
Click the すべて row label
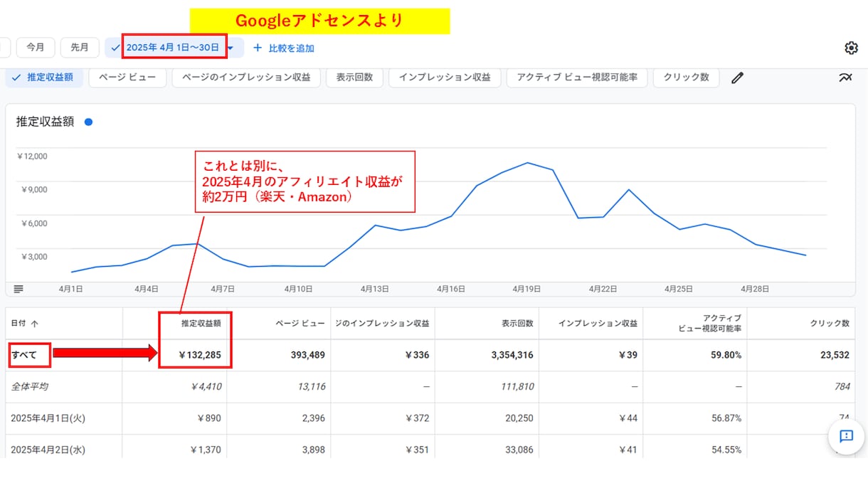pyautogui.click(x=23, y=355)
